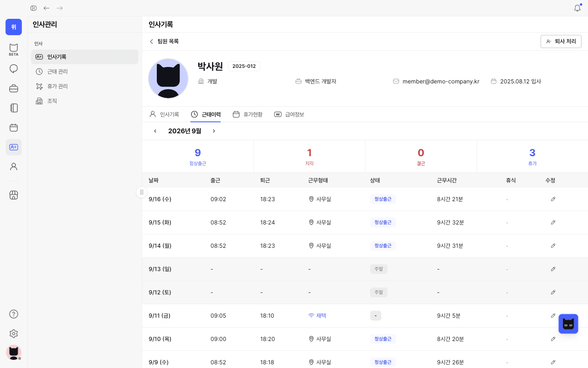Open the chat bubble icon in rail
The width and height of the screenshot is (588, 368).
click(13, 69)
